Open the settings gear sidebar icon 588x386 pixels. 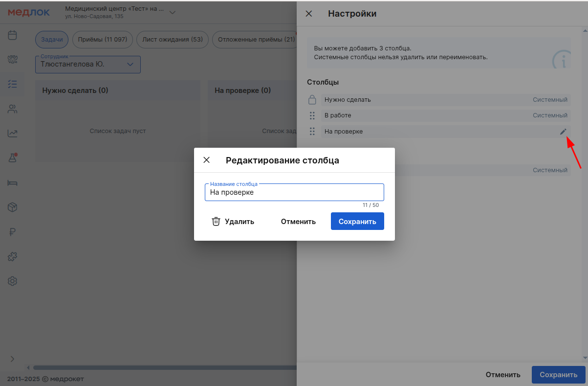[13, 281]
